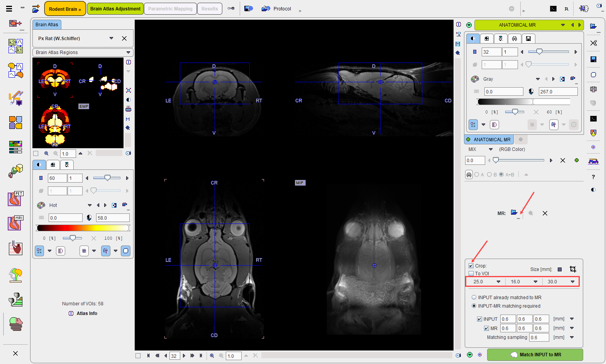The height and width of the screenshot is (364, 606).
Task: Click the Hot color table palette icon
Action: [x=41, y=205]
